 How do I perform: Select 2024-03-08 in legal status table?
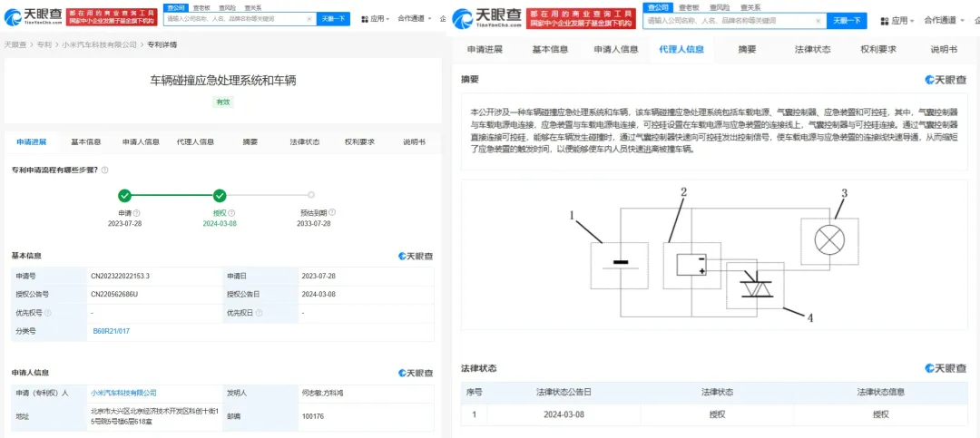coord(563,414)
